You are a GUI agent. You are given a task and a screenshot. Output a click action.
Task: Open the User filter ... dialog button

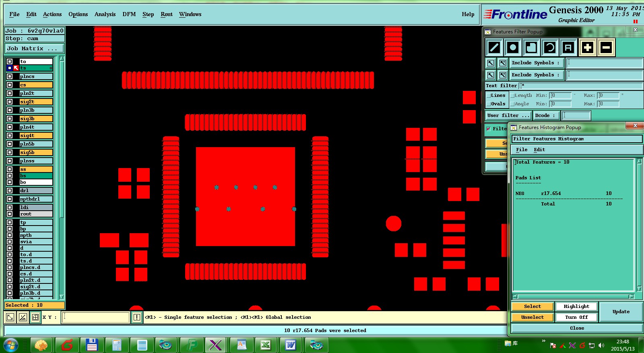(508, 115)
